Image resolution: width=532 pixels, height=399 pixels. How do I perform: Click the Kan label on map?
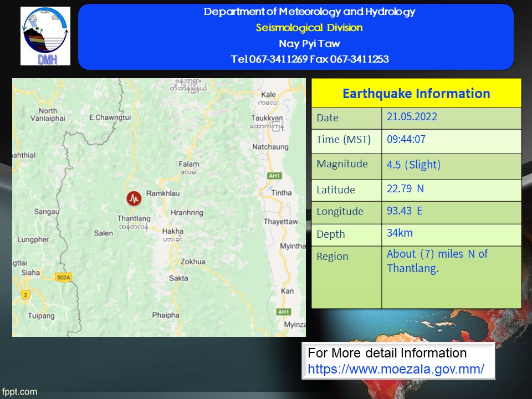coord(288,291)
